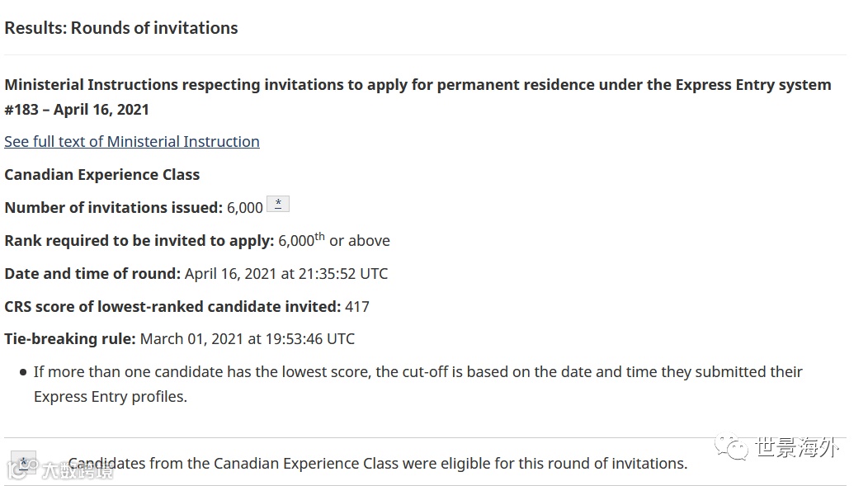This screenshot has height=486, width=868.
Task: Click the #183 – April 16, 2021 line
Action: (x=77, y=110)
